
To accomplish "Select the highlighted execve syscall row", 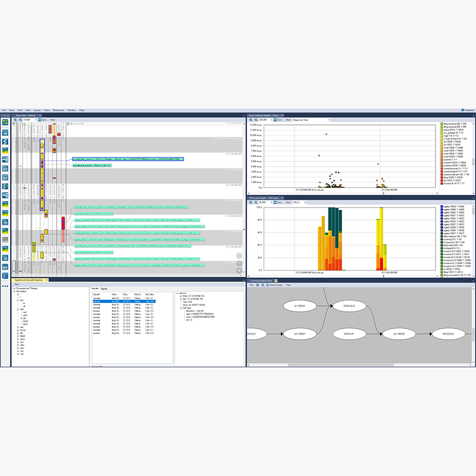I will (x=124, y=302).
